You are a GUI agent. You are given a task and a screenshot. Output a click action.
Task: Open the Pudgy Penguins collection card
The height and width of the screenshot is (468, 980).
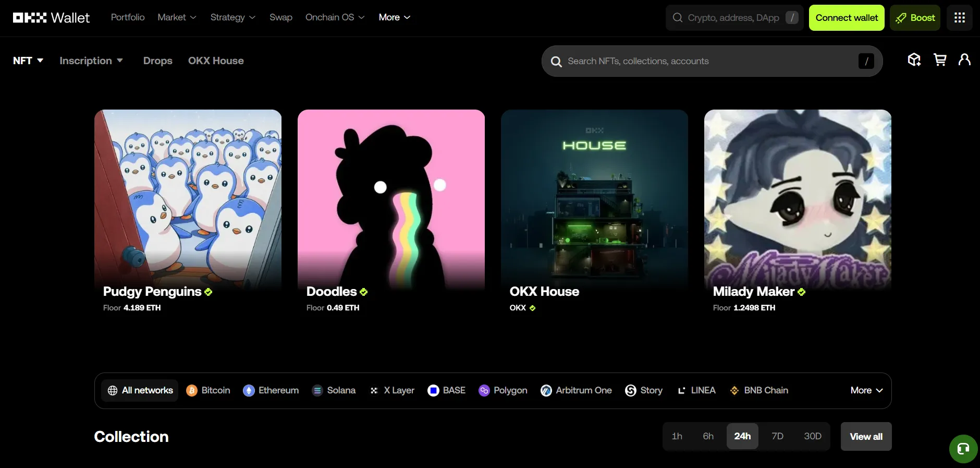pyautogui.click(x=188, y=209)
